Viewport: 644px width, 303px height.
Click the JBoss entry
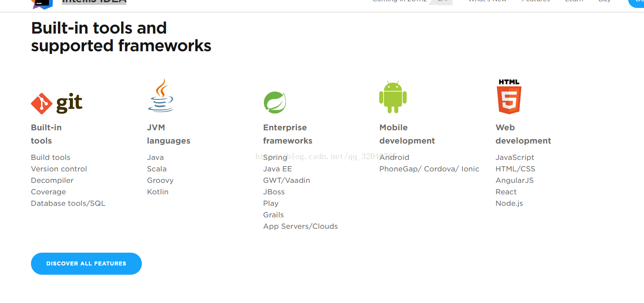[274, 192]
